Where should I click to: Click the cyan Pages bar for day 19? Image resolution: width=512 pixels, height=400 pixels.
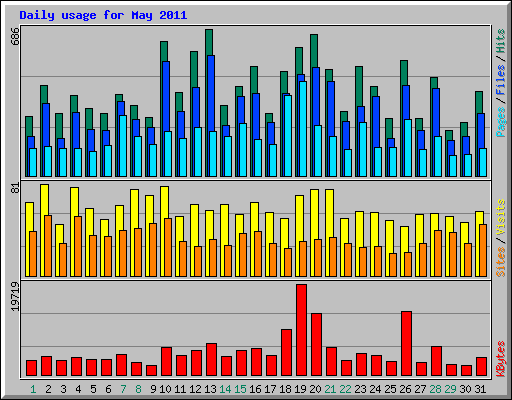pyautogui.click(x=303, y=129)
